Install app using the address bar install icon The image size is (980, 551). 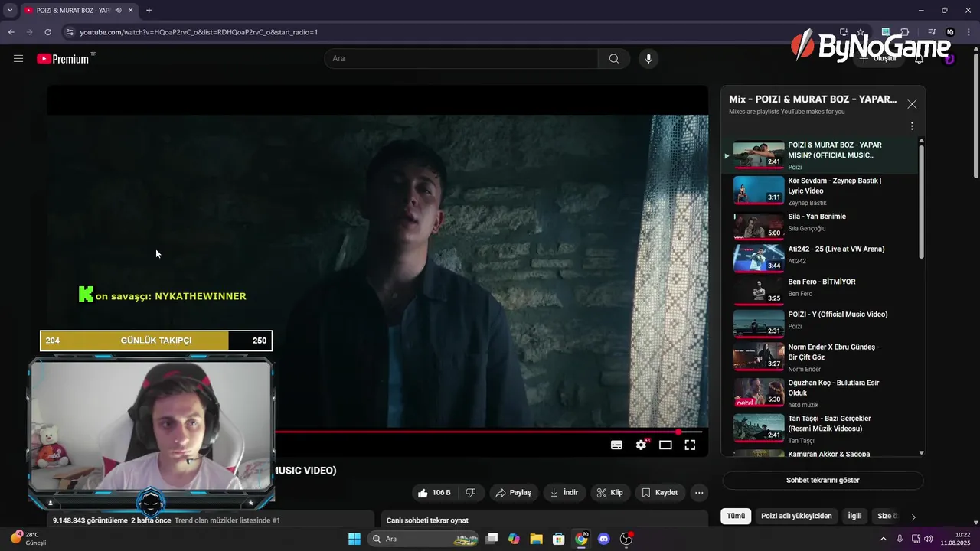pyautogui.click(x=844, y=32)
